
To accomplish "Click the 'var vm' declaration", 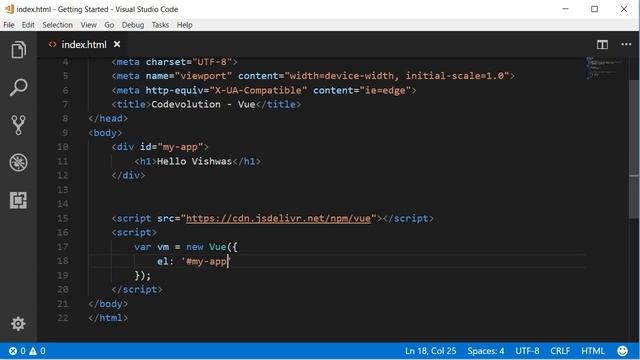I will pyautogui.click(x=151, y=247).
